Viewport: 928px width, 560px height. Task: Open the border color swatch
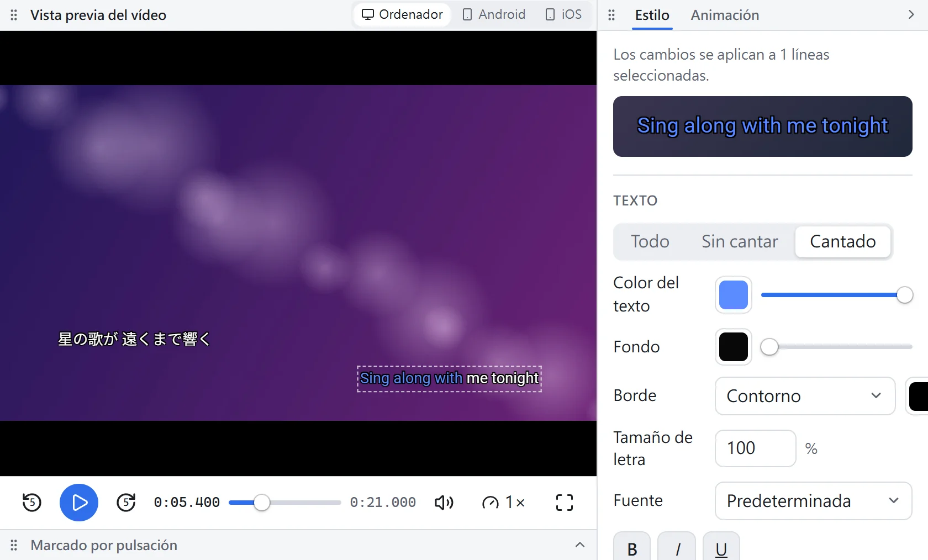918,396
